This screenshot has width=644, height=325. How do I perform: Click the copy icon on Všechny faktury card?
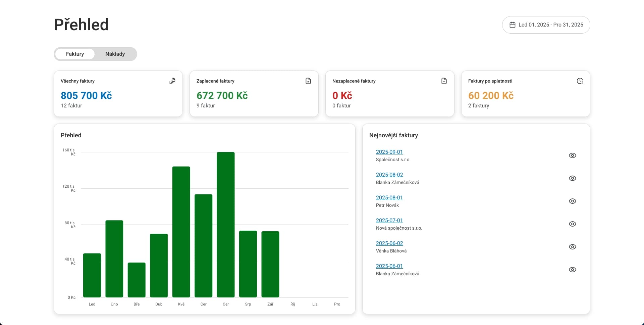(x=172, y=81)
